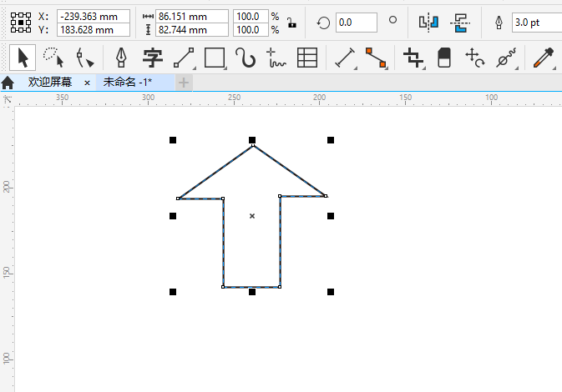
Task: Select the Smooth/Smear curve tool
Action: tap(506, 58)
